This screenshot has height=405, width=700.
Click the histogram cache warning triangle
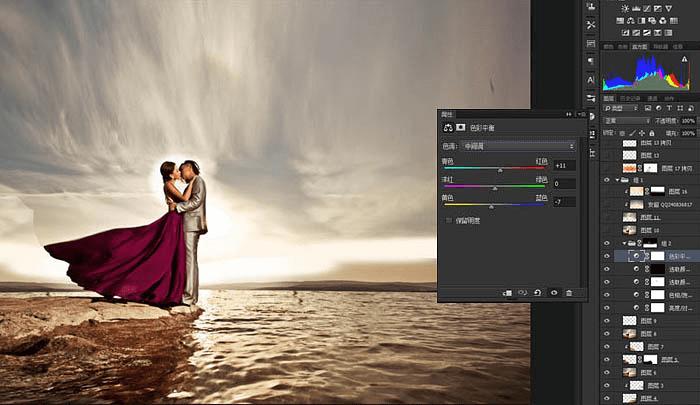[684, 59]
